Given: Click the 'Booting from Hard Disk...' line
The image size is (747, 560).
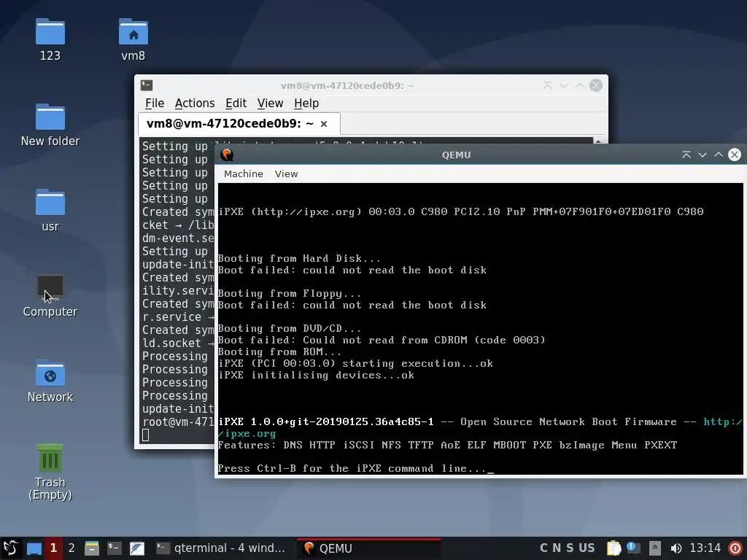Looking at the screenshot, I should tap(299, 259).
